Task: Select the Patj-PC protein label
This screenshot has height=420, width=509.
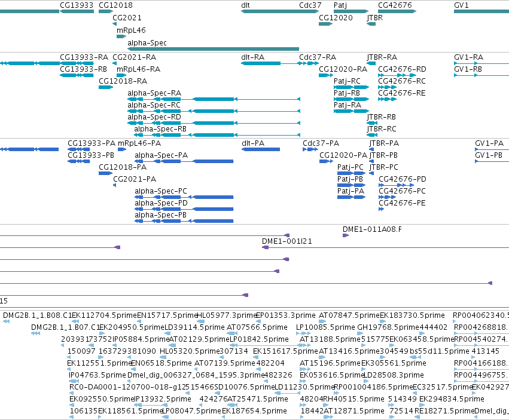Action: 350,167
